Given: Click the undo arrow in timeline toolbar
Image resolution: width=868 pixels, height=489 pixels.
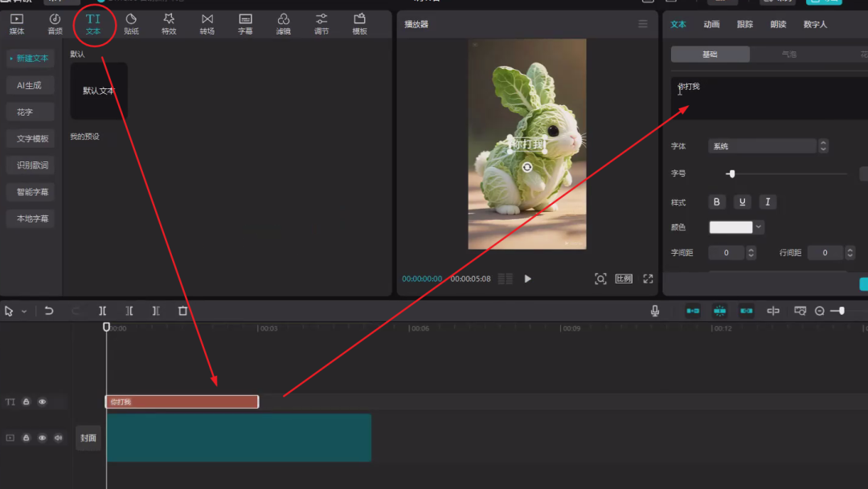Looking at the screenshot, I should [49, 311].
